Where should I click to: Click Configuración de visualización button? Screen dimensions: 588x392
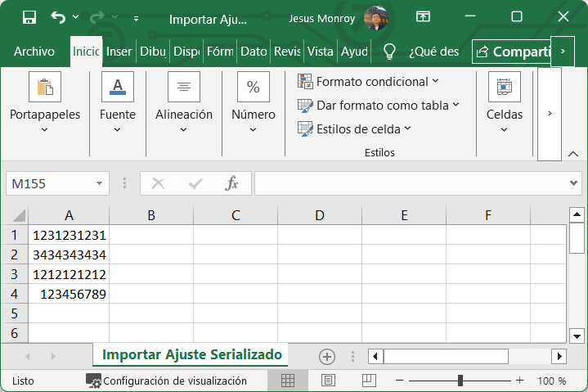click(x=167, y=381)
